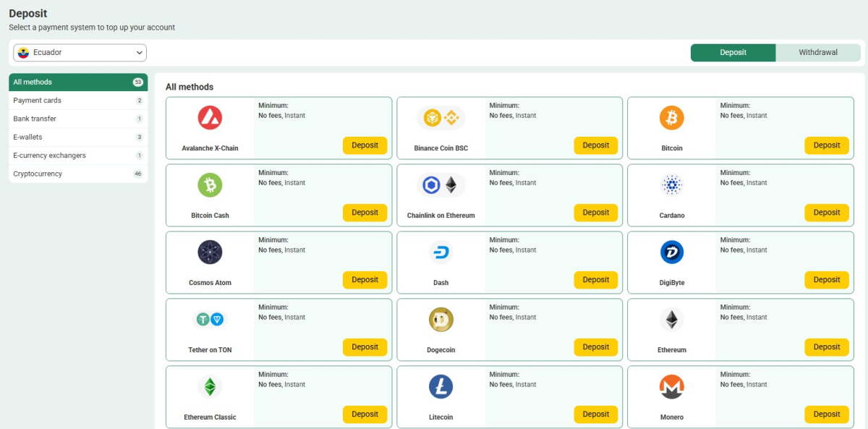
Task: Click the 'DigiByte' name text
Action: [672, 283]
